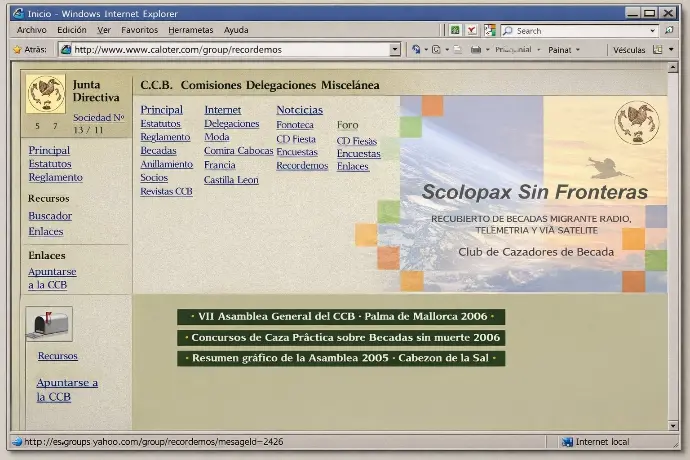Open the Recordemos link
Screen dimensions: 690x460
click(302, 166)
